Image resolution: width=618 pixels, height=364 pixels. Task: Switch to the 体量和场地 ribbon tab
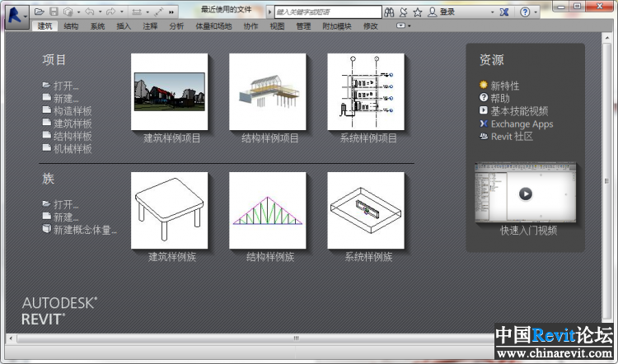(x=213, y=26)
